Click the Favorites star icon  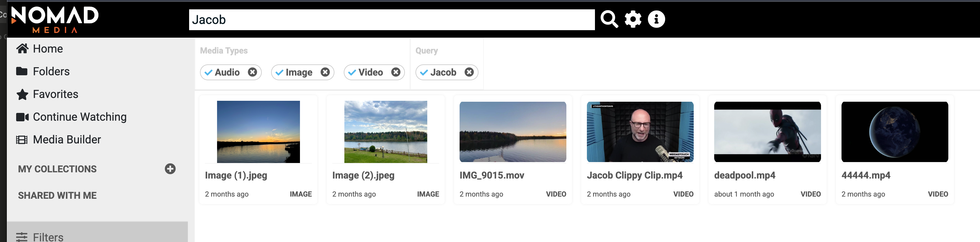click(22, 94)
